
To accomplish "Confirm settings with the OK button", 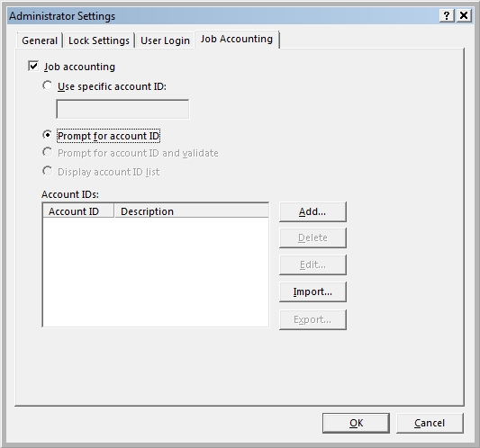I will coord(356,423).
